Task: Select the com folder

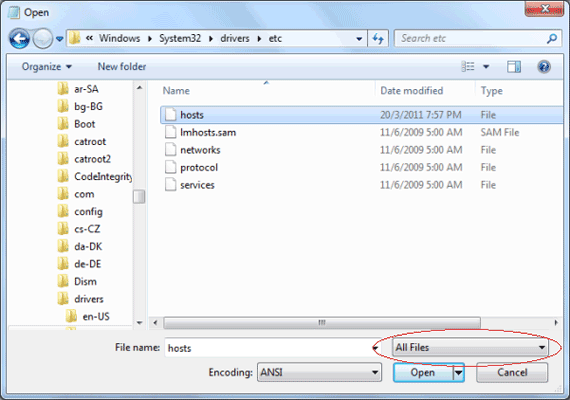Action: [x=84, y=194]
